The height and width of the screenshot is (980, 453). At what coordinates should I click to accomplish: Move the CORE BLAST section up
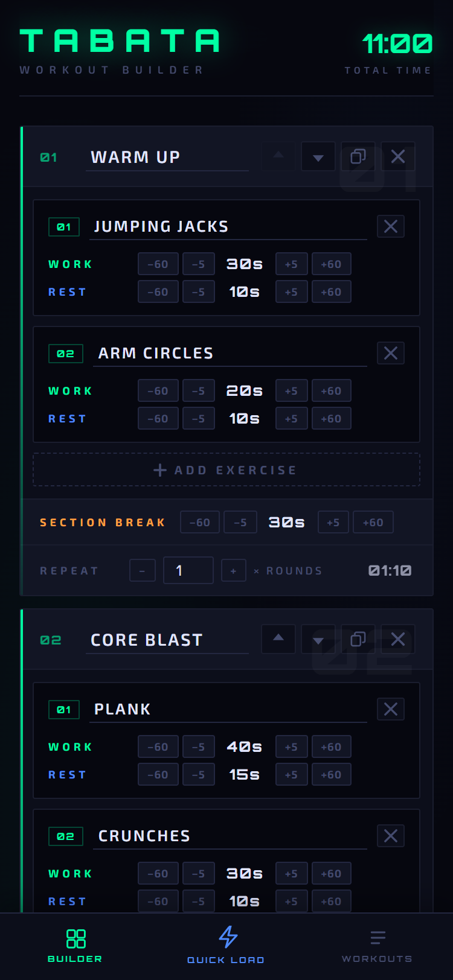[x=278, y=639]
